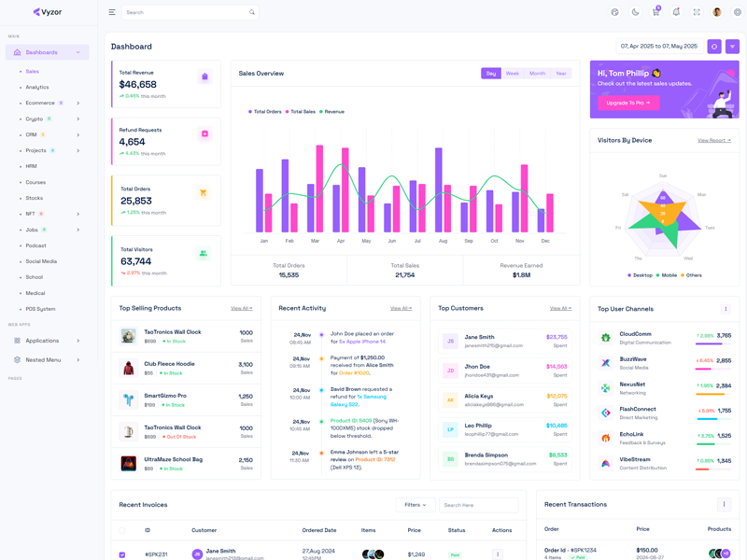
Task: Expand the Applications sidebar section
Action: pyautogui.click(x=47, y=341)
